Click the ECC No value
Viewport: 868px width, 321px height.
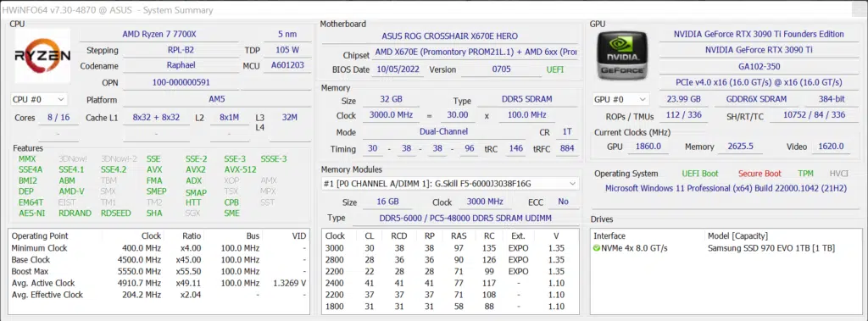(563, 202)
